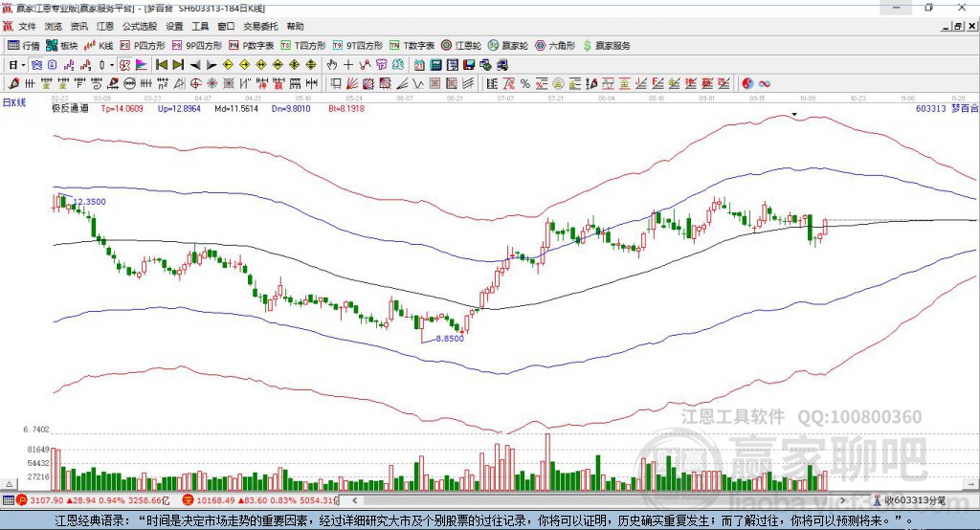Open the calculator icon
Viewport: 980px width, 530px height.
pos(435,65)
